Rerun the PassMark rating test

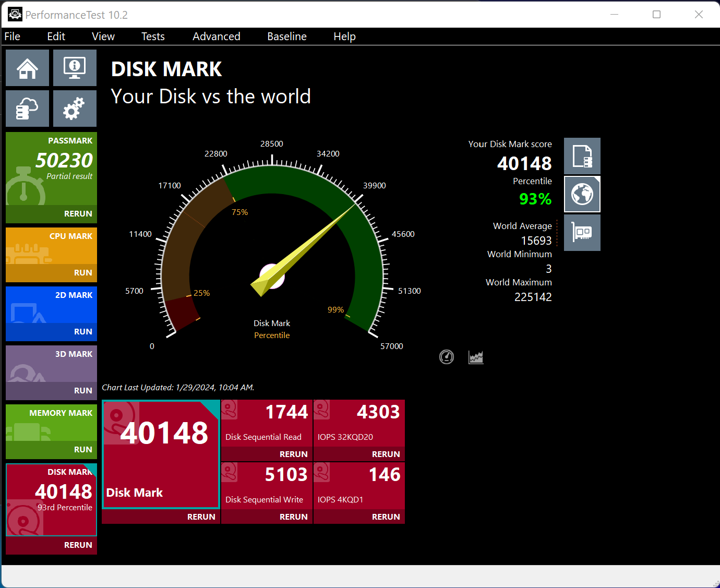[78, 213]
